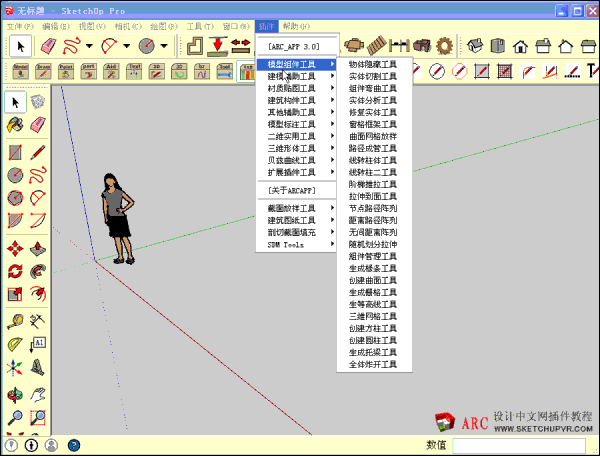
Task: Select the Paint Bucket tool in left toolbar
Action: (x=15, y=125)
